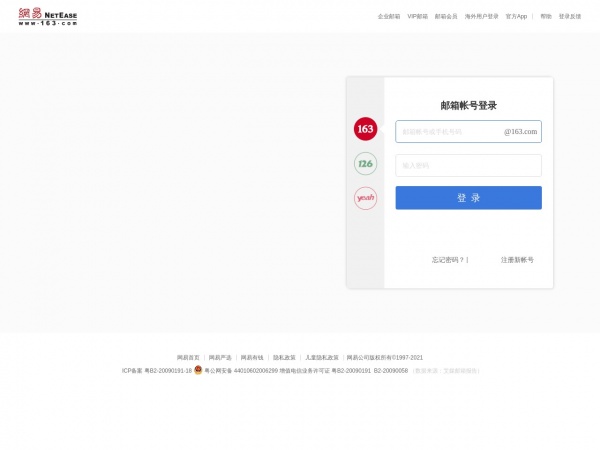This screenshot has height=450, width=600.
Task: Click the police badge icon in footer
Action: click(x=198, y=370)
